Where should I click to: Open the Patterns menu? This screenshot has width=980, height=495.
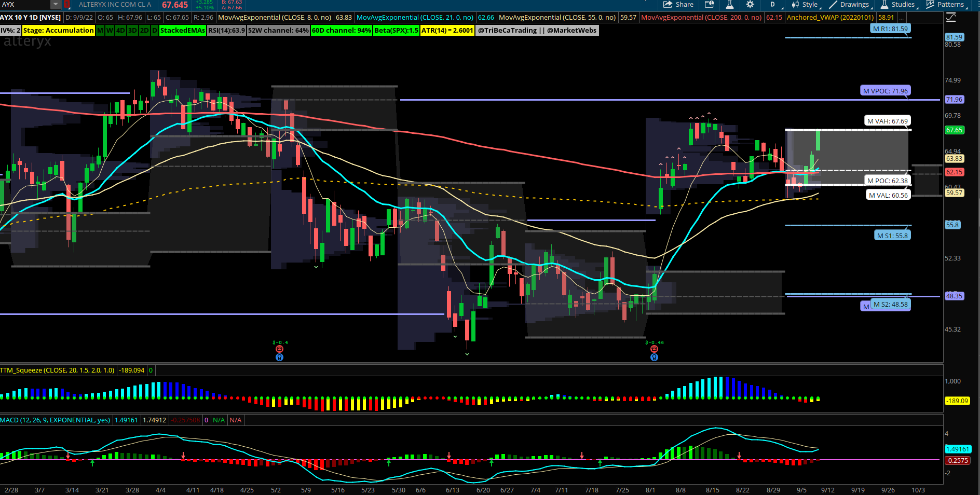947,5
